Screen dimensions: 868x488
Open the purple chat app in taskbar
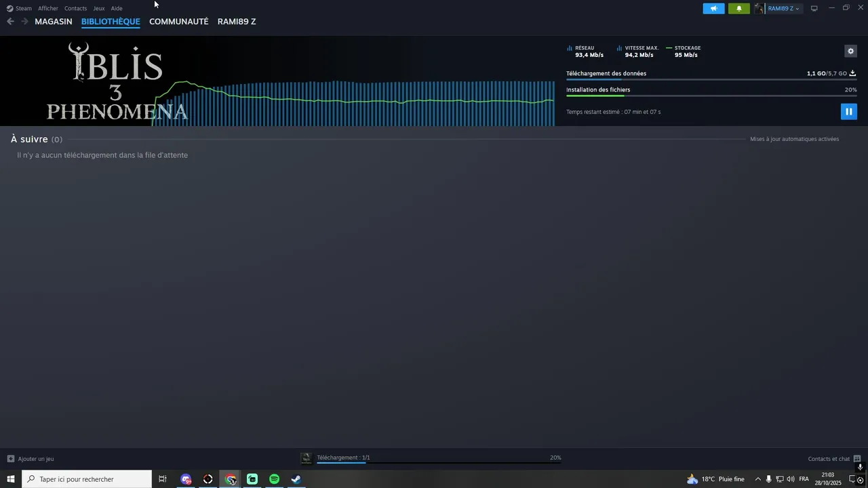(x=186, y=479)
